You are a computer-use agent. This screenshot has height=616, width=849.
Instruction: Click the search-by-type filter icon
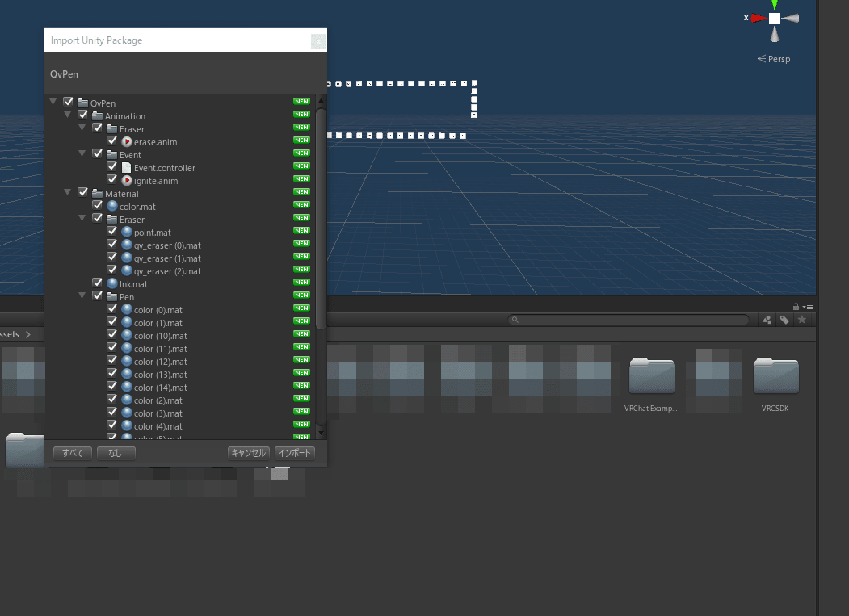767,321
